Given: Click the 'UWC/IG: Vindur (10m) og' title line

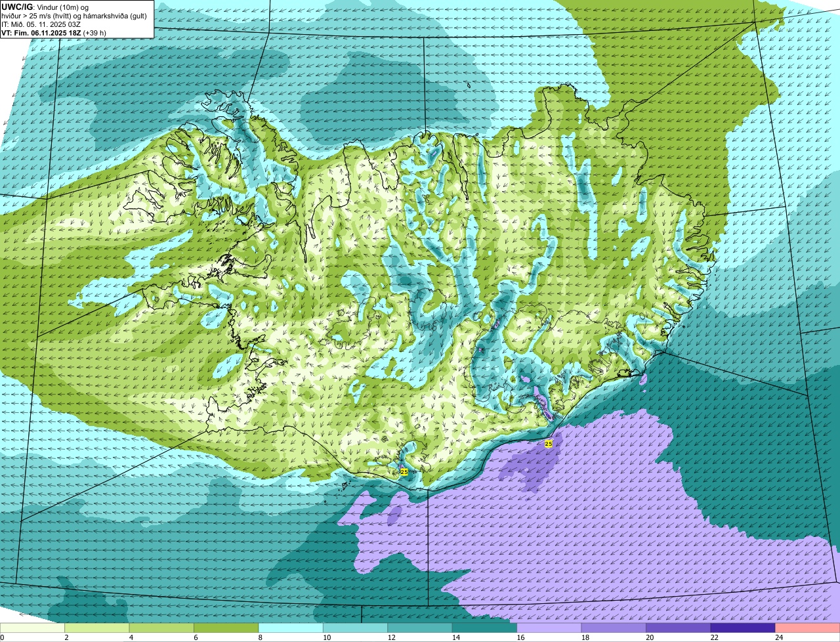Looking at the screenshot, I should pyautogui.click(x=45, y=7).
